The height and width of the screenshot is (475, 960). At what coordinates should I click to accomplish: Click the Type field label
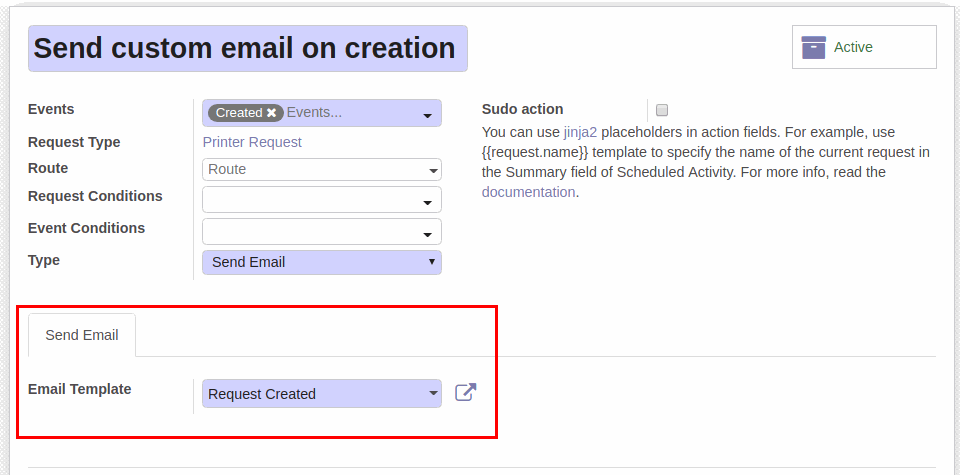click(44, 260)
